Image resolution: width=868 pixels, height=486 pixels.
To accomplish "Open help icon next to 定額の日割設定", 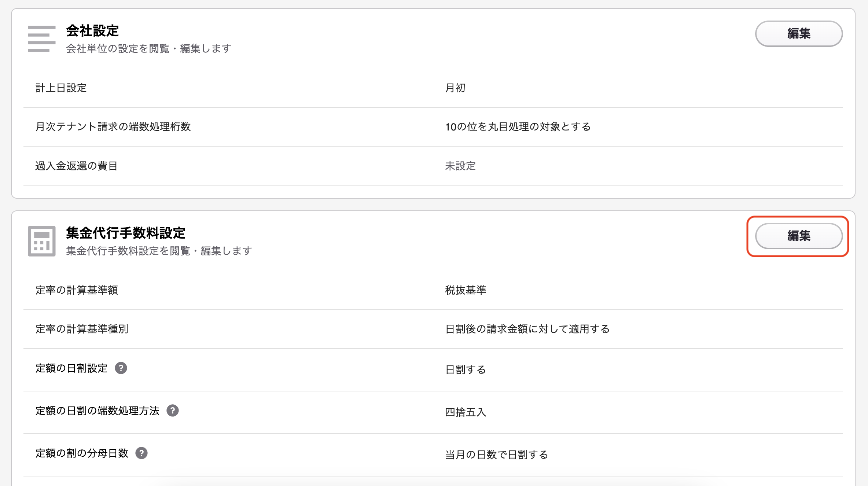I will [x=121, y=368].
